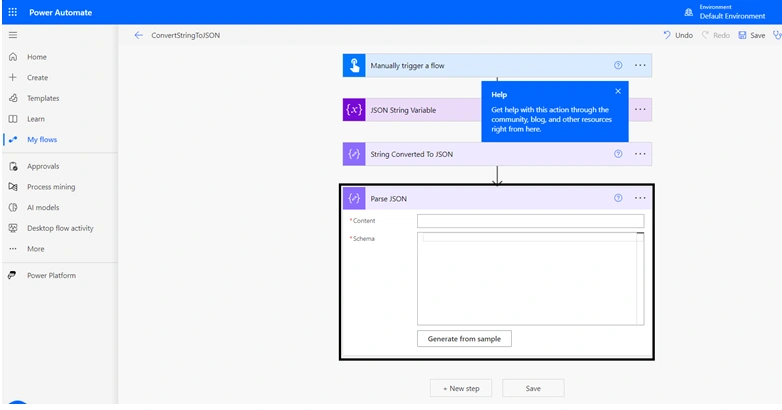Open Home in the sidebar
Screen dimensions: 782x410
coord(37,57)
